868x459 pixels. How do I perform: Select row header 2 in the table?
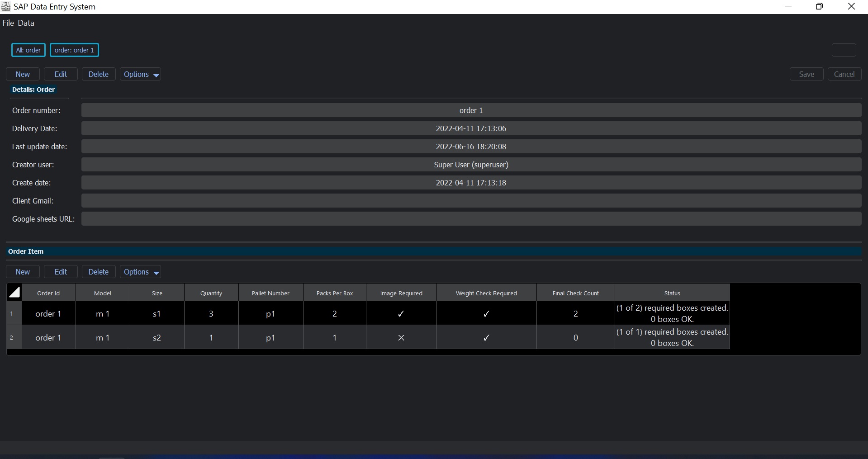14,337
